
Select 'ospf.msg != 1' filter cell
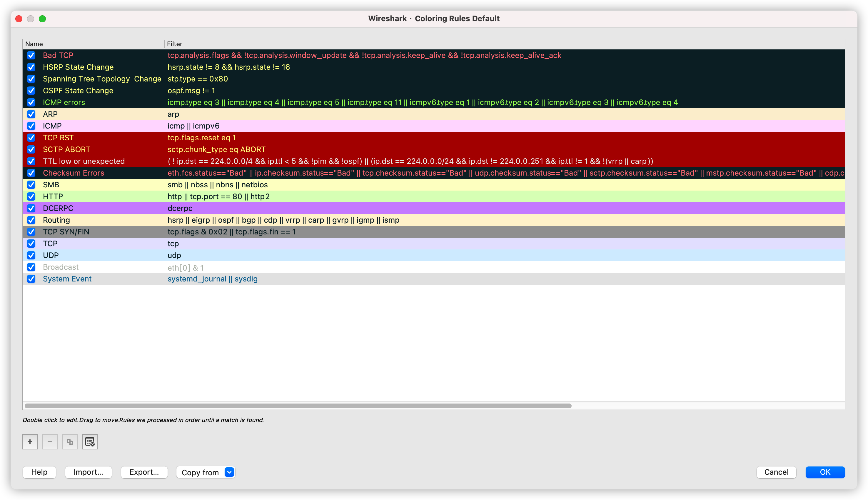[191, 91]
